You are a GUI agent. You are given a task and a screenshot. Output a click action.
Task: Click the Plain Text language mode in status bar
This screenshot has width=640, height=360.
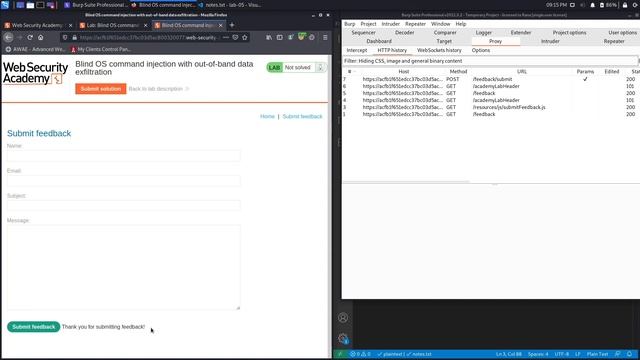(x=597, y=354)
